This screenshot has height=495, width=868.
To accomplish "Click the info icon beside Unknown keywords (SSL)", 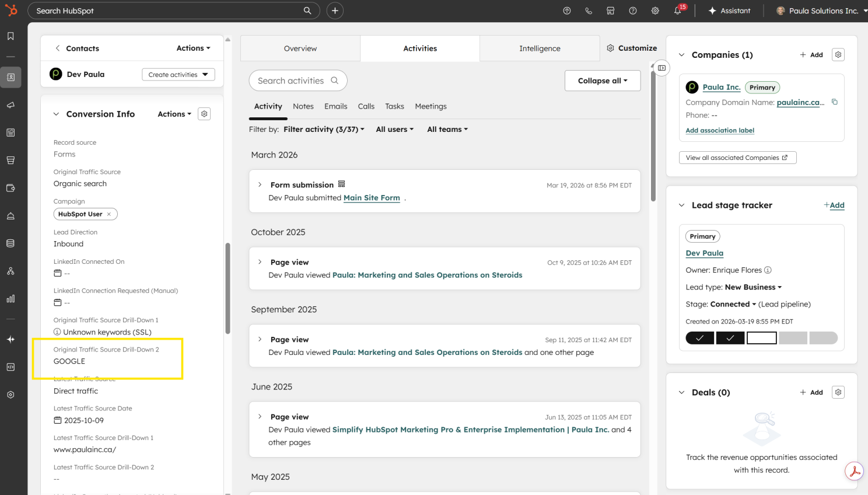I will click(x=57, y=332).
